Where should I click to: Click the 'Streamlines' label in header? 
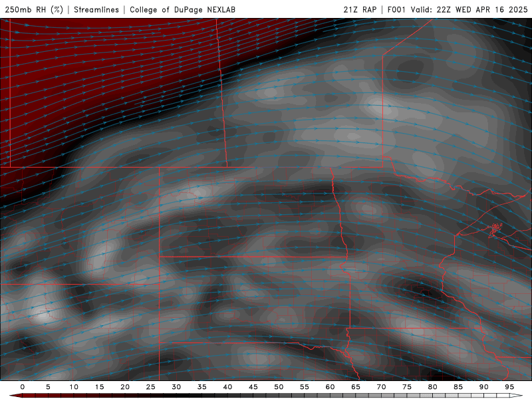[96, 9]
